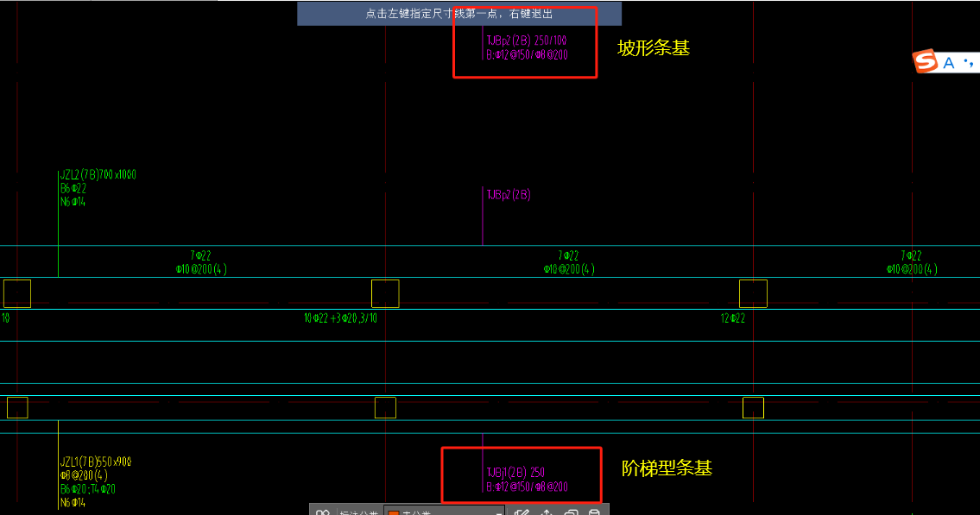The image size is (980, 515).
Task: Click the copy duplicate icon in bottom toolbar
Action: tap(571, 512)
